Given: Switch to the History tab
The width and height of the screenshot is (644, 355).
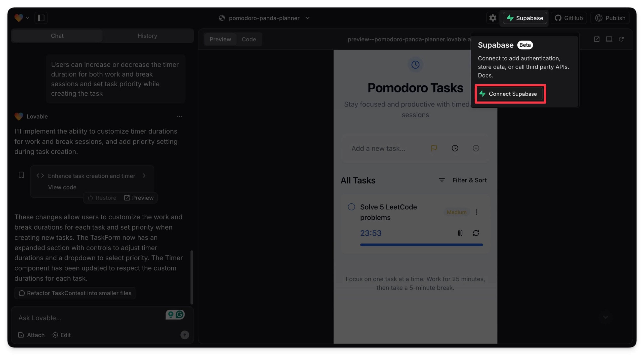Looking at the screenshot, I should click(x=147, y=35).
